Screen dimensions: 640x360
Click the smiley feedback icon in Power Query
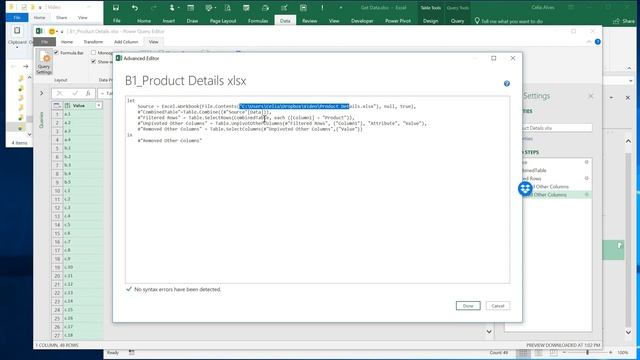52,31
